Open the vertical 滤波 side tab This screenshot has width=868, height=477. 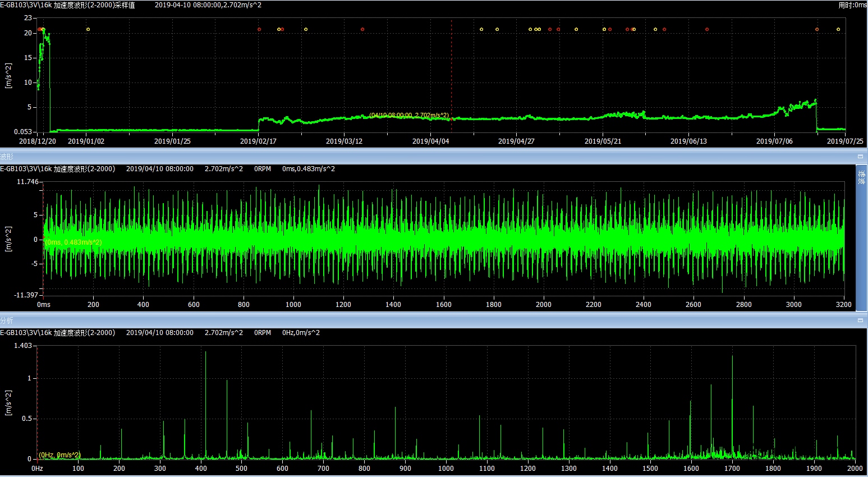(x=861, y=177)
